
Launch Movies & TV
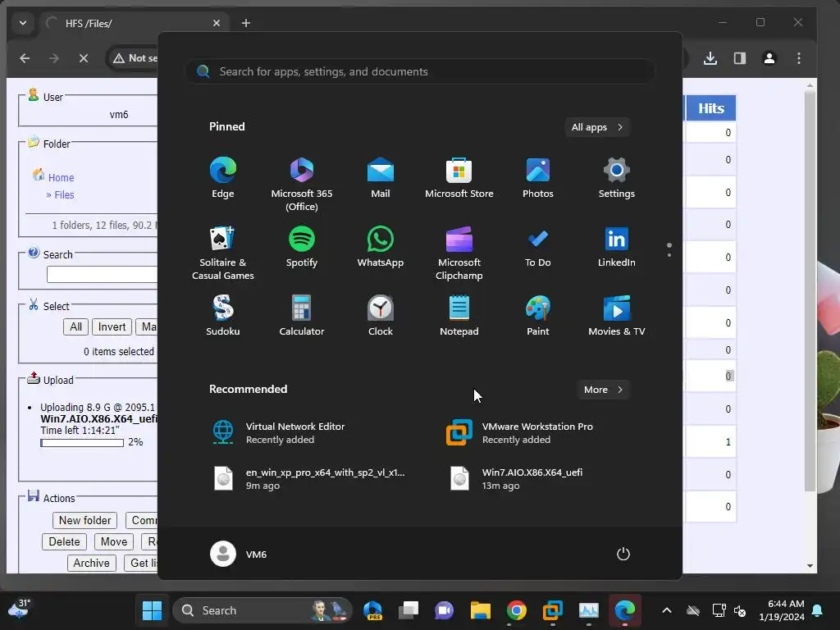[617, 316]
